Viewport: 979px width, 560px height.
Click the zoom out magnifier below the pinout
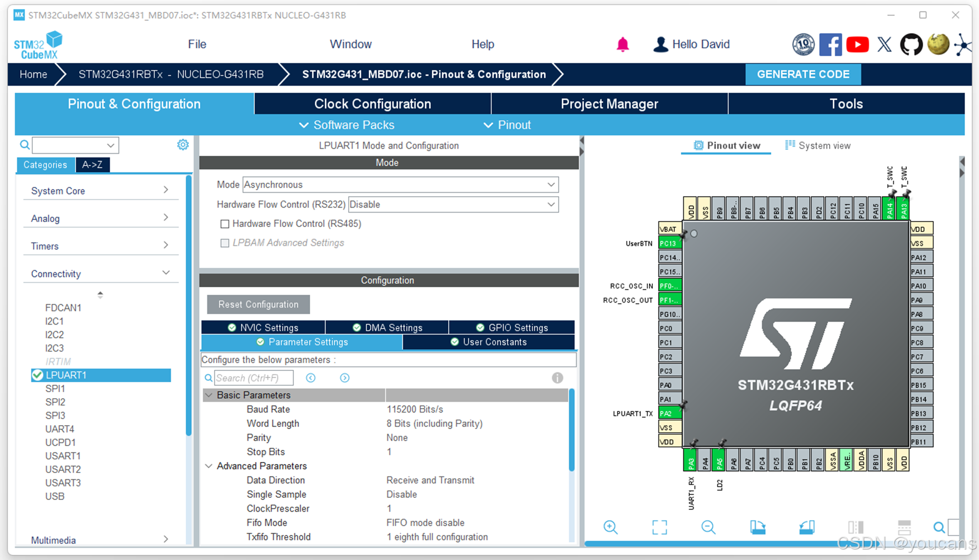click(708, 527)
